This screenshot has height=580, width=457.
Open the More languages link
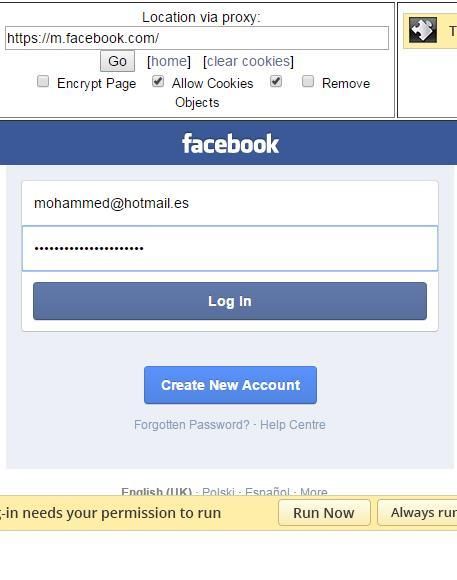pyautogui.click(x=314, y=492)
